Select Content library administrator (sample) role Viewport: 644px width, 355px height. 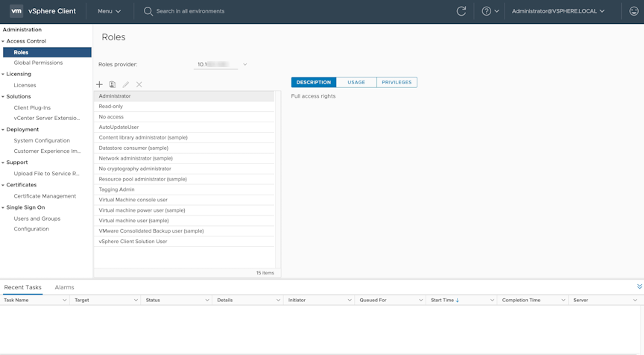[x=184, y=138]
